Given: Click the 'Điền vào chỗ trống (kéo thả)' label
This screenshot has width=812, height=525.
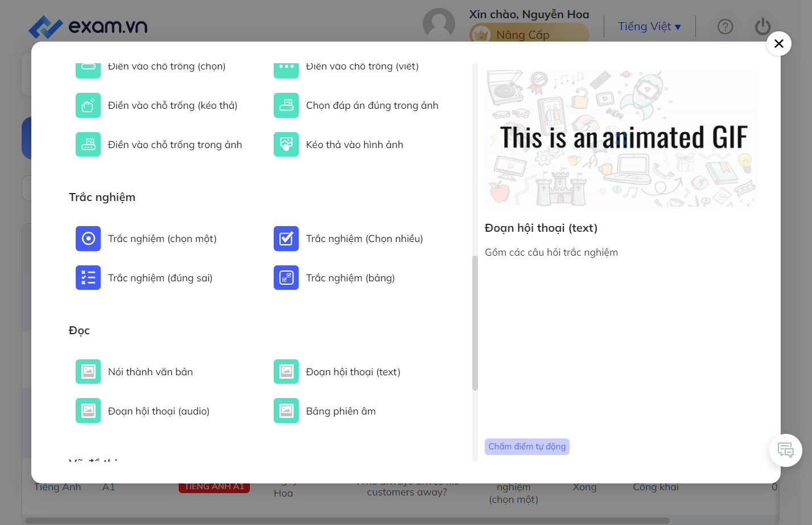Looking at the screenshot, I should tap(173, 106).
